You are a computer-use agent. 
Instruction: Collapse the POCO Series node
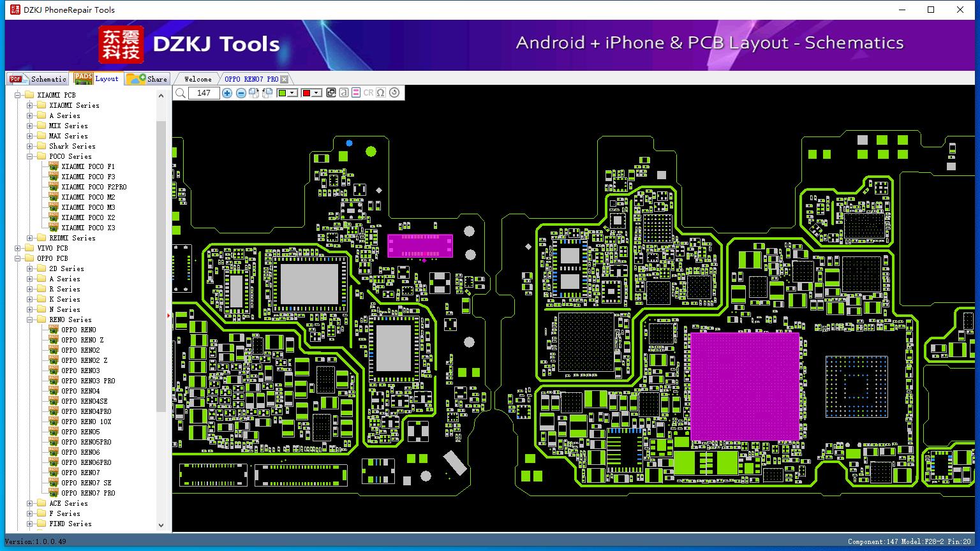(x=29, y=156)
